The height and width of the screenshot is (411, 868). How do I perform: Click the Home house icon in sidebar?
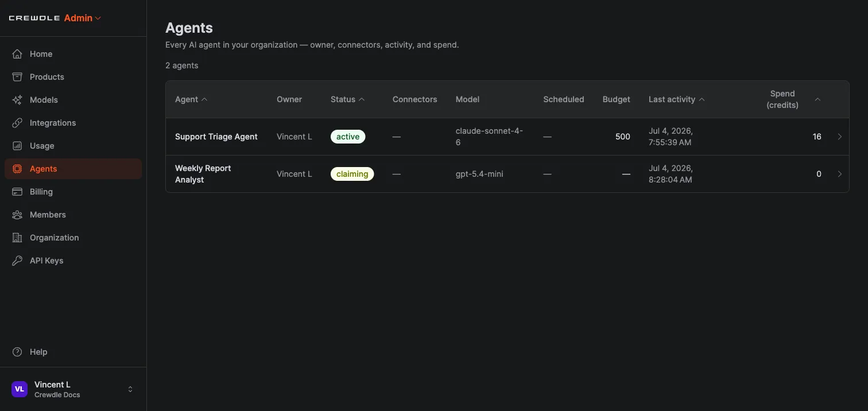coord(17,54)
